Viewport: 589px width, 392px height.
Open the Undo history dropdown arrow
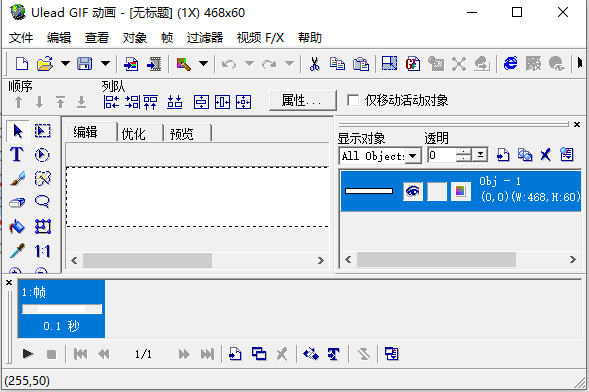point(249,63)
